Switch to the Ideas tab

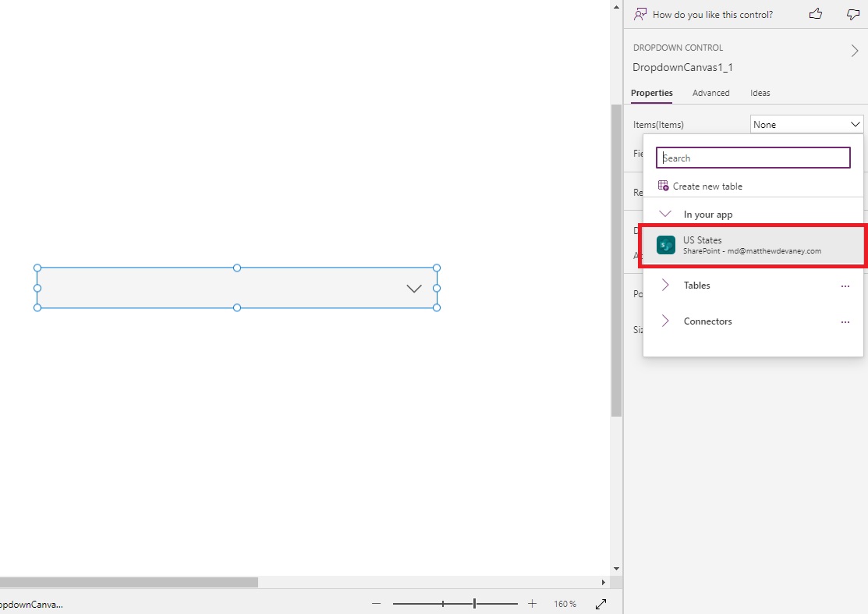(x=760, y=93)
